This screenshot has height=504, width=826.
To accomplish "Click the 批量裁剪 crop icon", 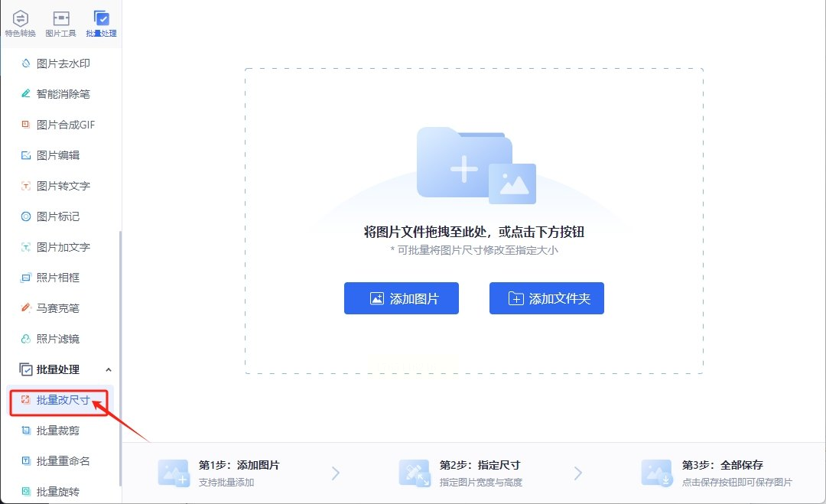I will tap(26, 431).
